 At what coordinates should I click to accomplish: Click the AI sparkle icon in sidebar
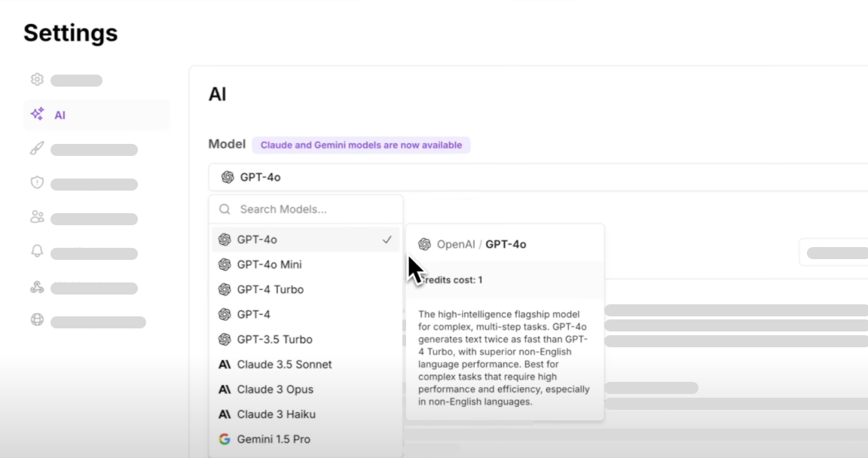(x=37, y=114)
